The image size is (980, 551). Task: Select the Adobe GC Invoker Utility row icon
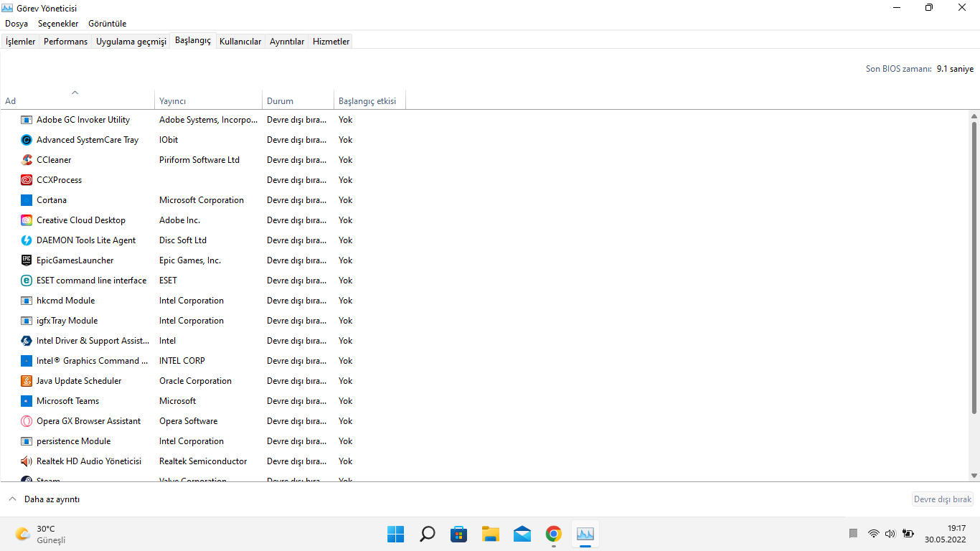27,120
